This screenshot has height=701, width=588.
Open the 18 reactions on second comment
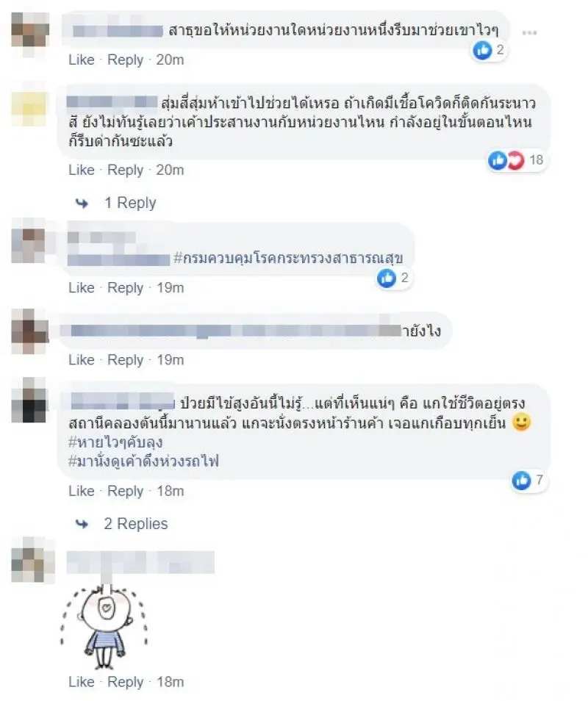pyautogui.click(x=517, y=159)
